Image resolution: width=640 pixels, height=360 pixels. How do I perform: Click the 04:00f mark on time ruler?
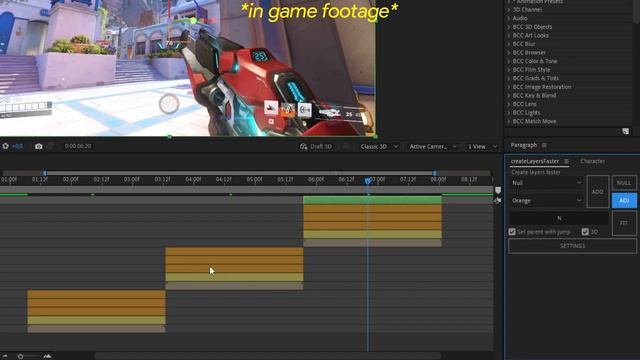click(x=193, y=180)
